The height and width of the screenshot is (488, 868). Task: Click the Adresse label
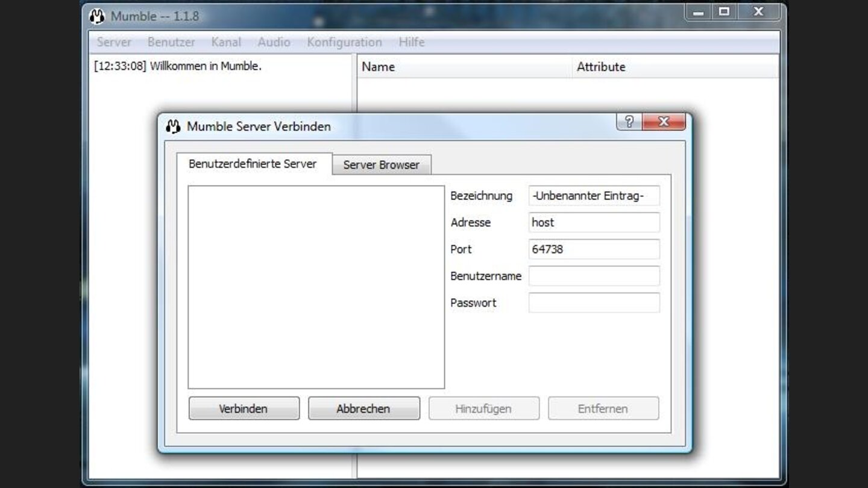(471, 222)
